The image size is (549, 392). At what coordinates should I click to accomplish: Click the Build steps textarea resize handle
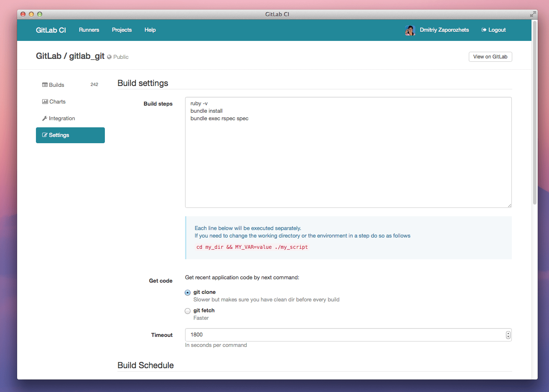pos(509,205)
